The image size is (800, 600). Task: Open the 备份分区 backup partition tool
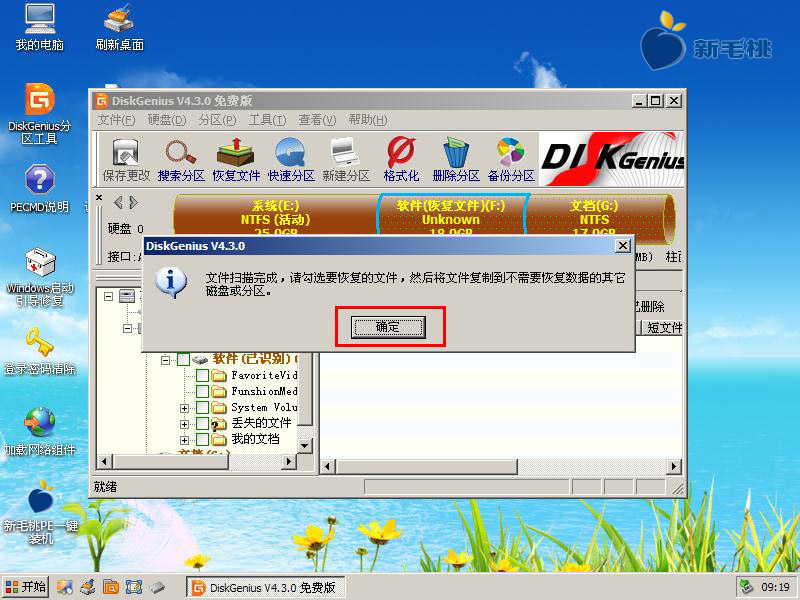[x=511, y=160]
